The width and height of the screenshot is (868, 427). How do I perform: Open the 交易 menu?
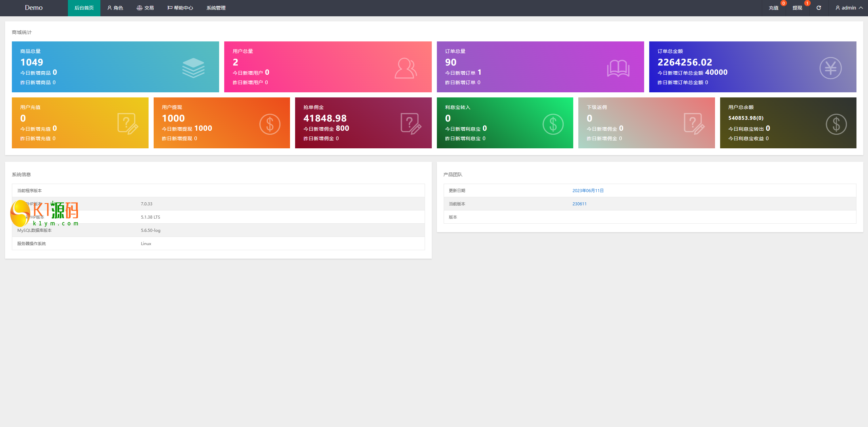click(145, 8)
